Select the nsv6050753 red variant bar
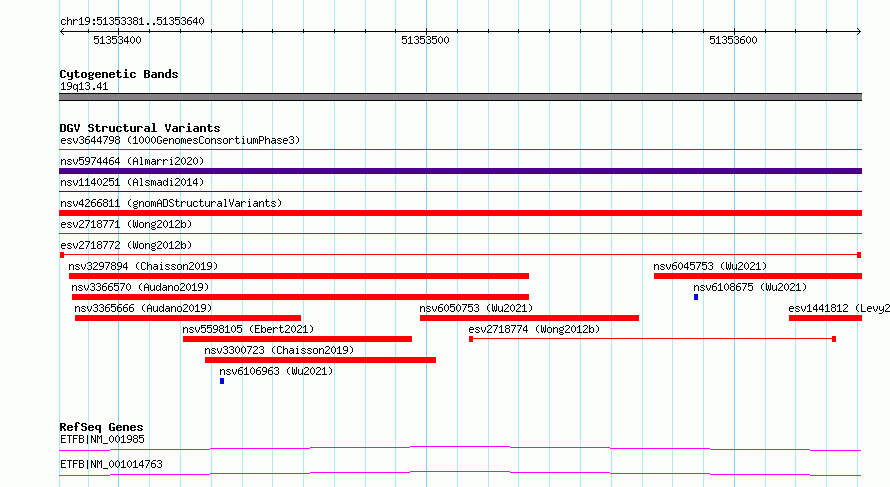The image size is (890, 487). pos(530,318)
